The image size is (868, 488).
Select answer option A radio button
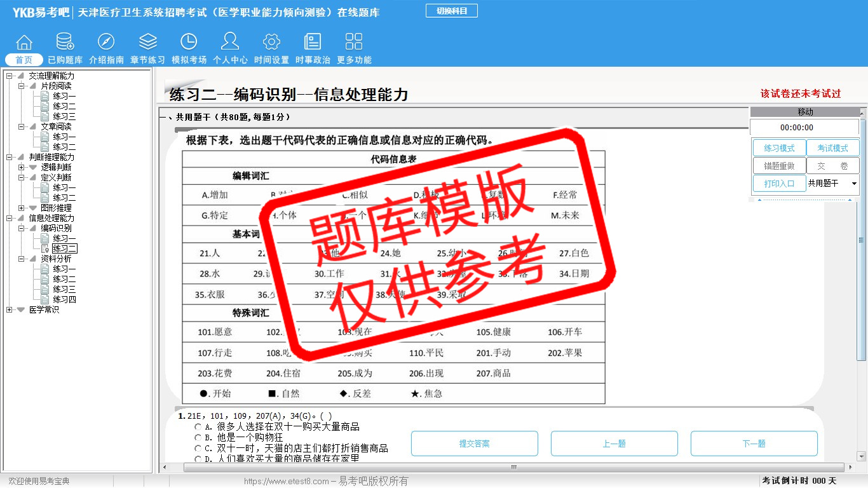198,427
